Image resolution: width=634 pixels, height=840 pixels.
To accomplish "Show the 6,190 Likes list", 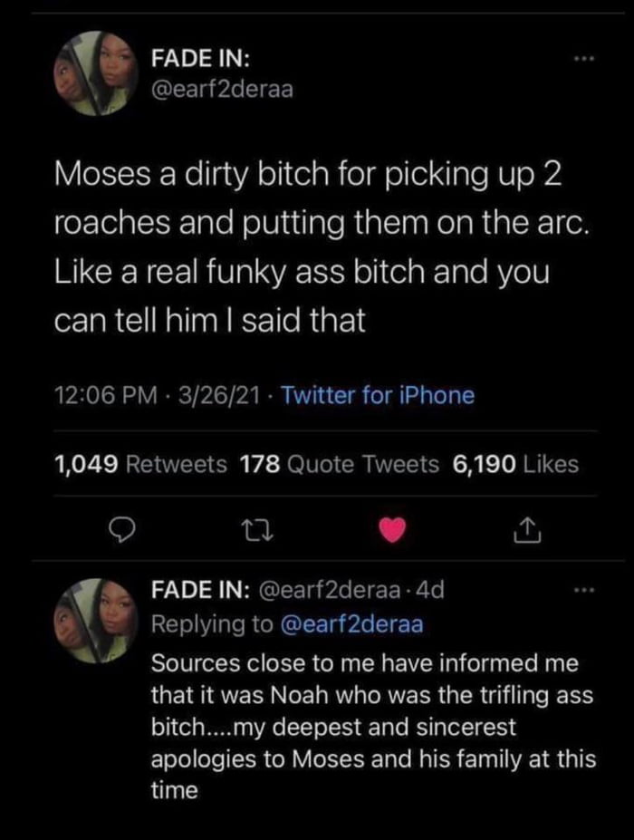I will click(x=514, y=465).
